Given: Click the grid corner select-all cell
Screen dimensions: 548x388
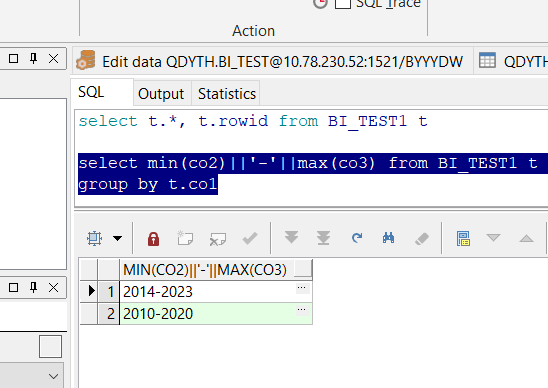Looking at the screenshot, I should click(89, 270).
